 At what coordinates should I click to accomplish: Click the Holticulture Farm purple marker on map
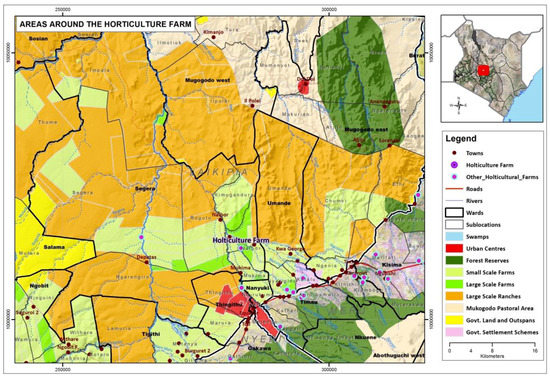[241, 248]
